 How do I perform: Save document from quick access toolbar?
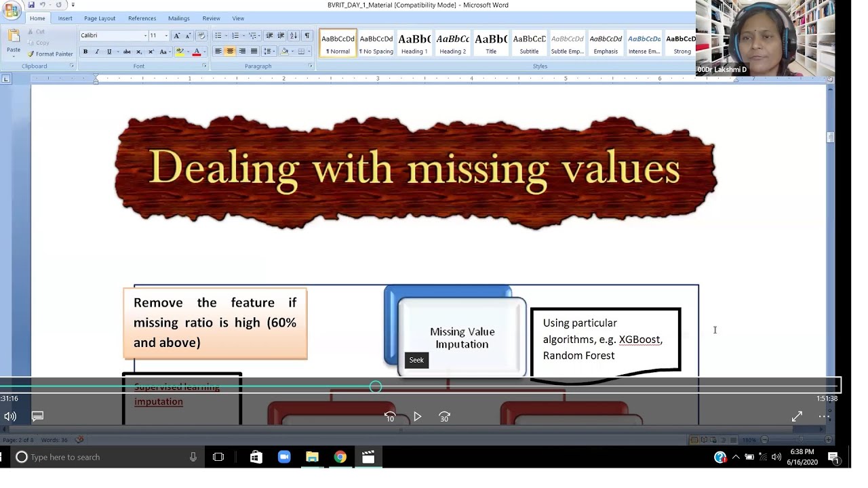31,5
